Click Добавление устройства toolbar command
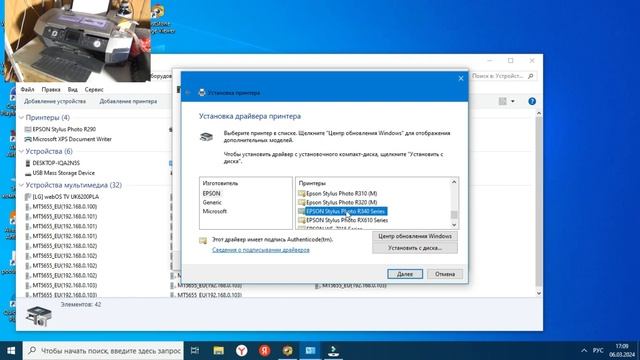Image resolution: width=640 pixels, height=360 pixels. click(x=55, y=101)
